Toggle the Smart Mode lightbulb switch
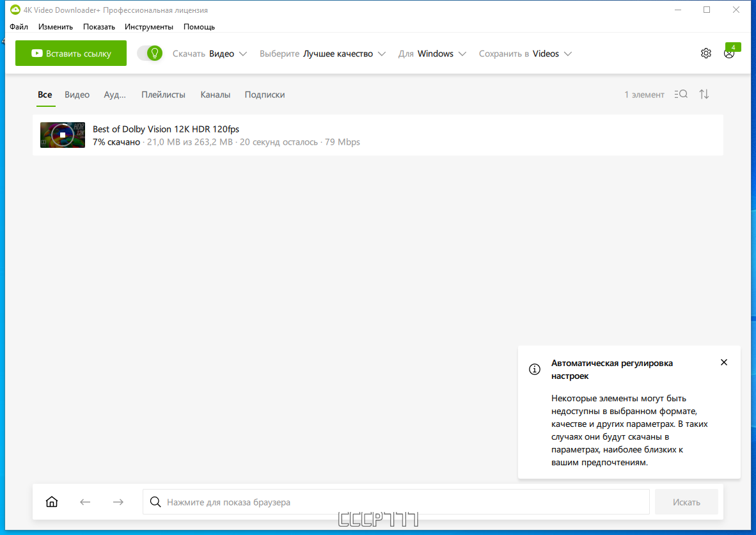756x535 pixels. (x=150, y=53)
